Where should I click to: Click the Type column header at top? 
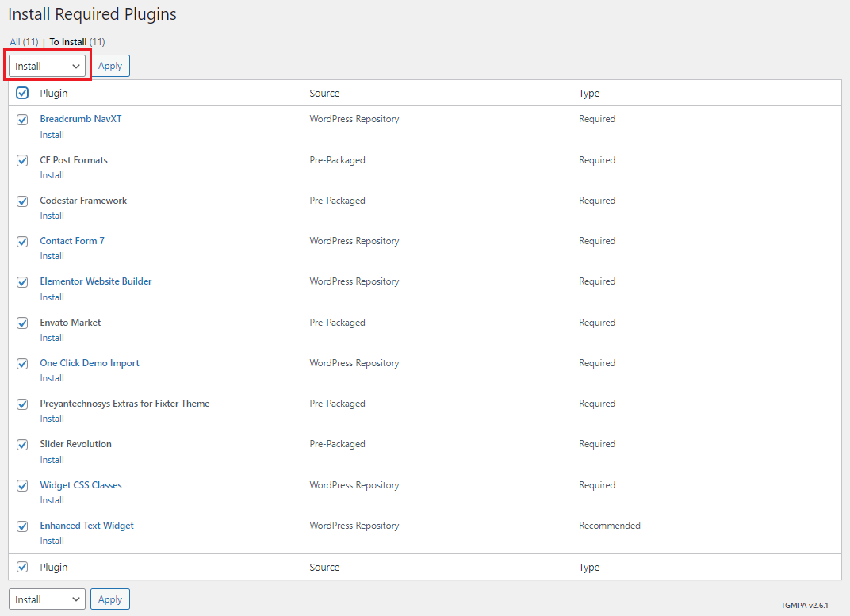(588, 94)
